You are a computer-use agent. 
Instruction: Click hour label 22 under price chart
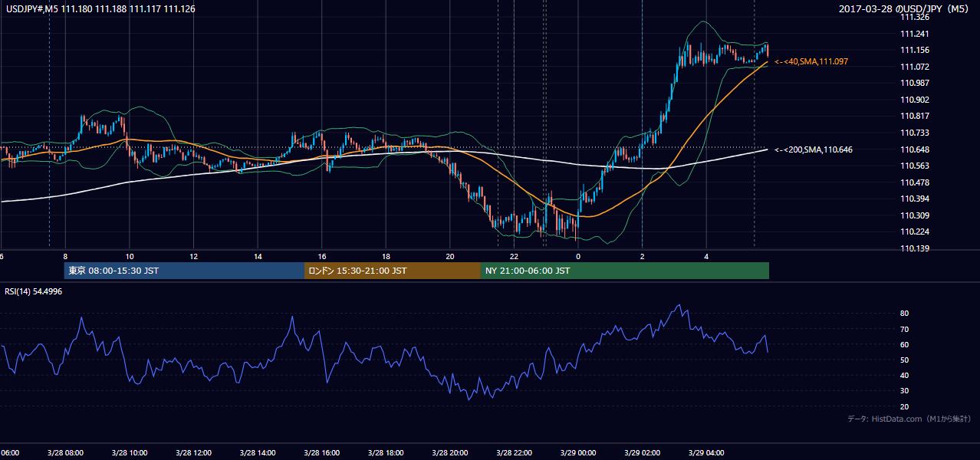tap(514, 256)
